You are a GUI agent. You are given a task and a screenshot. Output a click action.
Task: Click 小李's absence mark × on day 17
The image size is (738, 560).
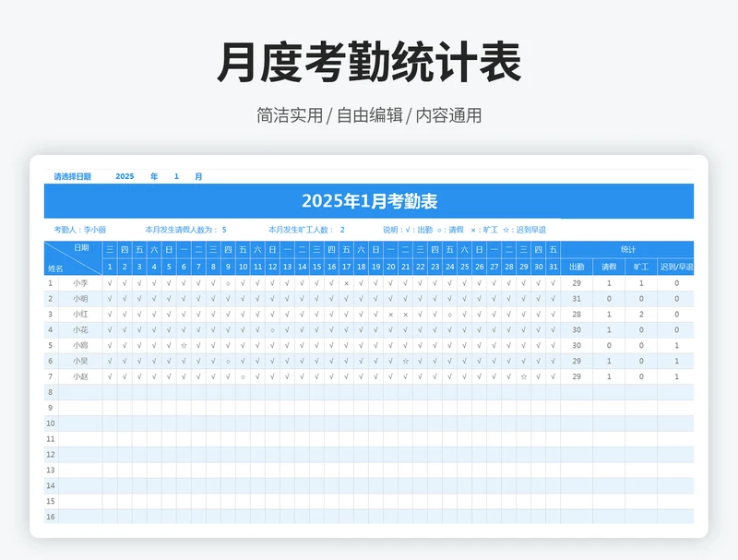click(x=347, y=283)
